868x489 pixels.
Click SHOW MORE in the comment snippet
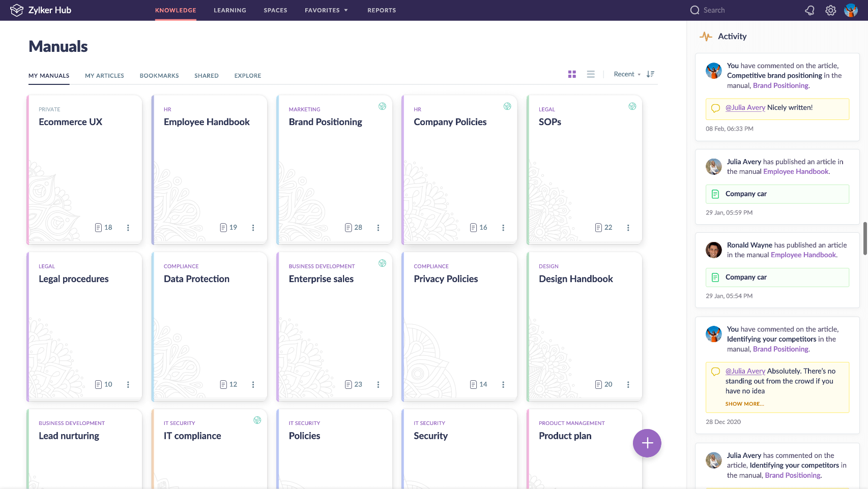point(744,404)
